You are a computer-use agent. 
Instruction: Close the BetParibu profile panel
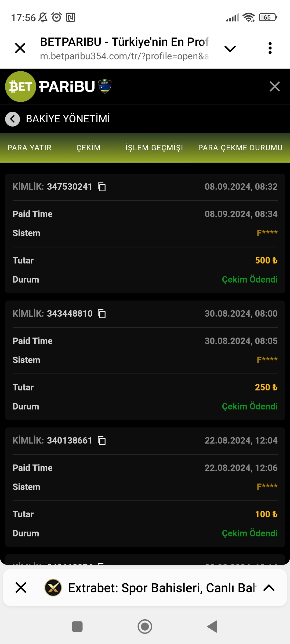274,87
